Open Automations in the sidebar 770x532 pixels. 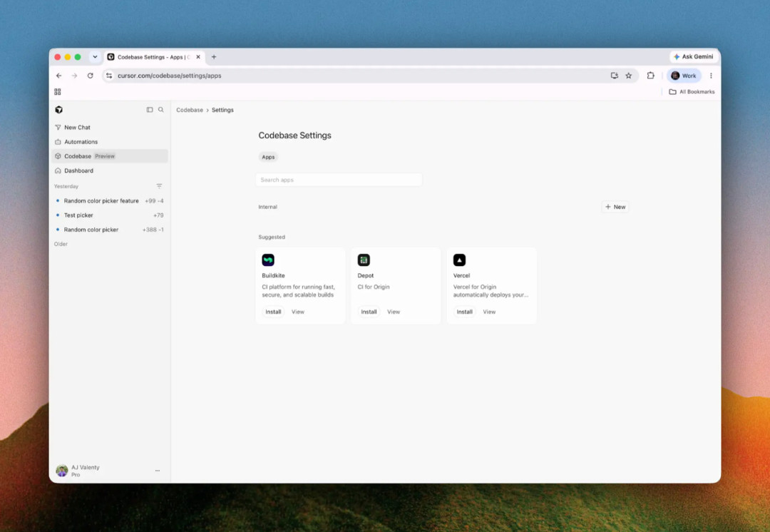pyautogui.click(x=110, y=142)
